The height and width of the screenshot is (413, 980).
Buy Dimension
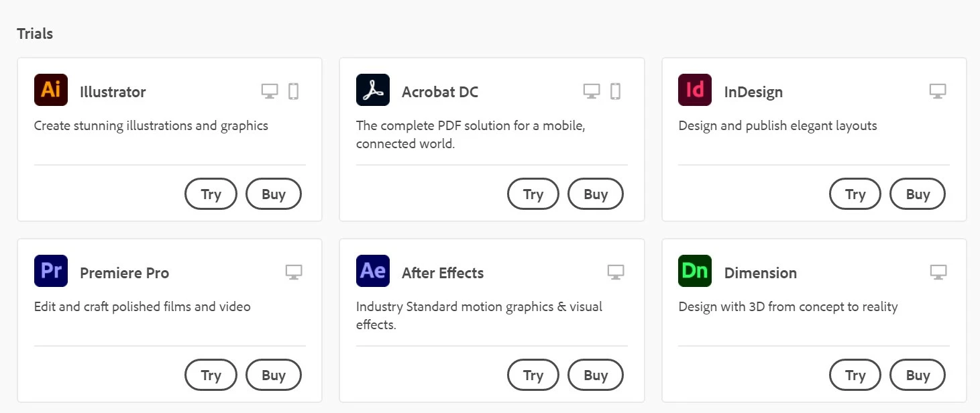(918, 375)
